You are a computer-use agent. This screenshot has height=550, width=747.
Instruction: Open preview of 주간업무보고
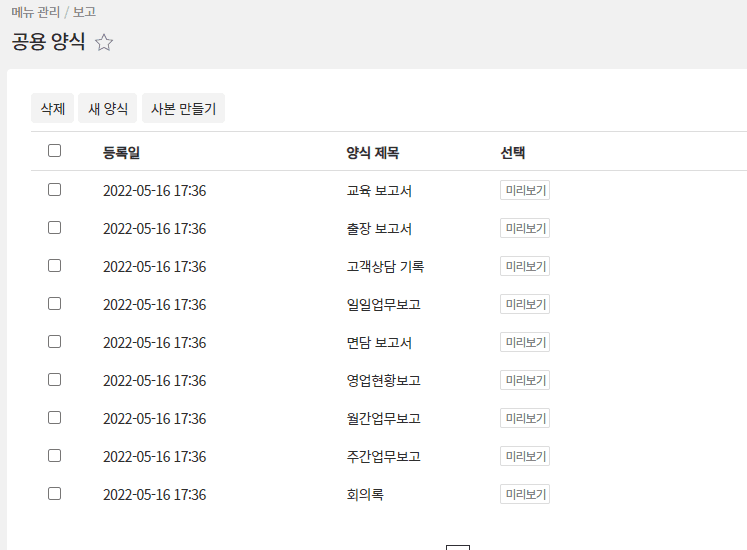click(525, 456)
